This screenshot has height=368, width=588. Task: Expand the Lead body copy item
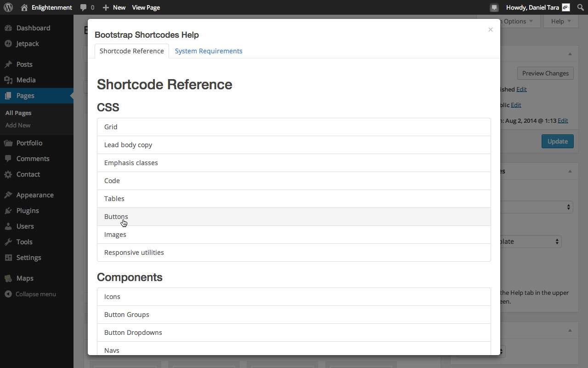point(294,145)
